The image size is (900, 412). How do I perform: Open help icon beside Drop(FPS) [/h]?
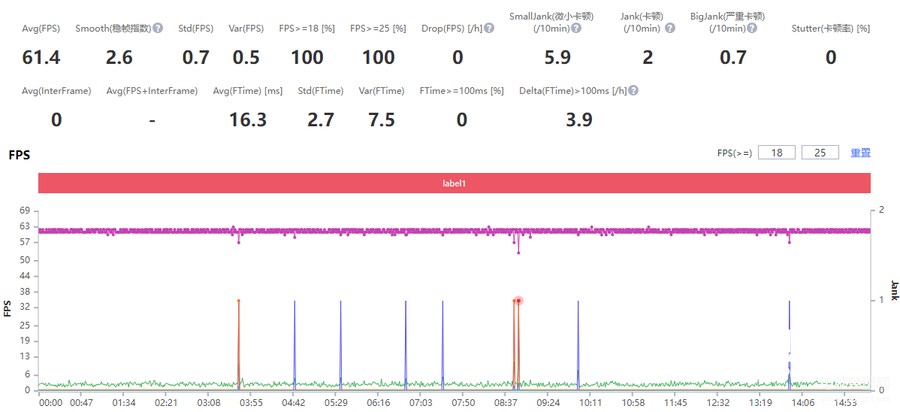click(x=489, y=28)
